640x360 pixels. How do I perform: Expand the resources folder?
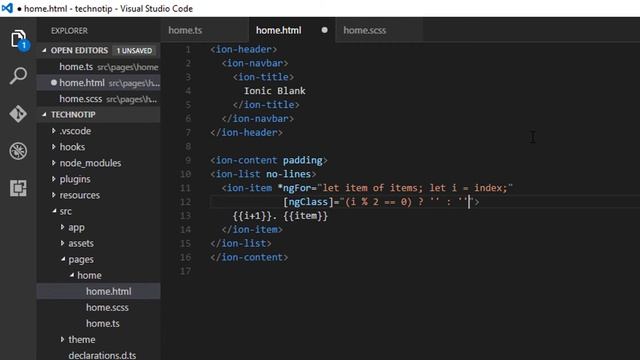point(53,195)
